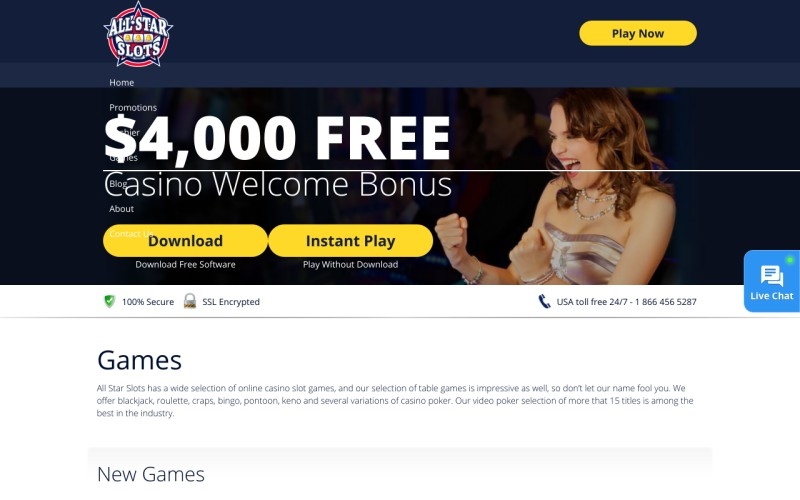Click the Games menu item
This screenshot has height=500, width=800.
click(123, 158)
